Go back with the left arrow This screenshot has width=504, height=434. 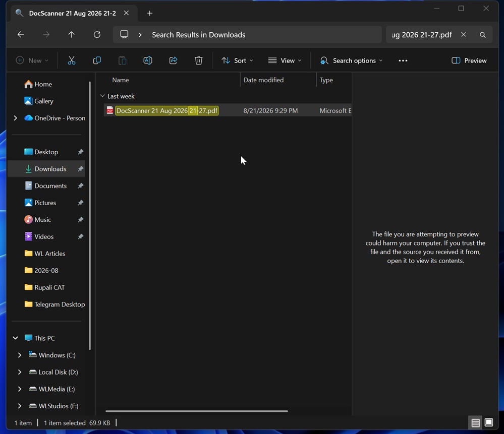pyautogui.click(x=21, y=34)
